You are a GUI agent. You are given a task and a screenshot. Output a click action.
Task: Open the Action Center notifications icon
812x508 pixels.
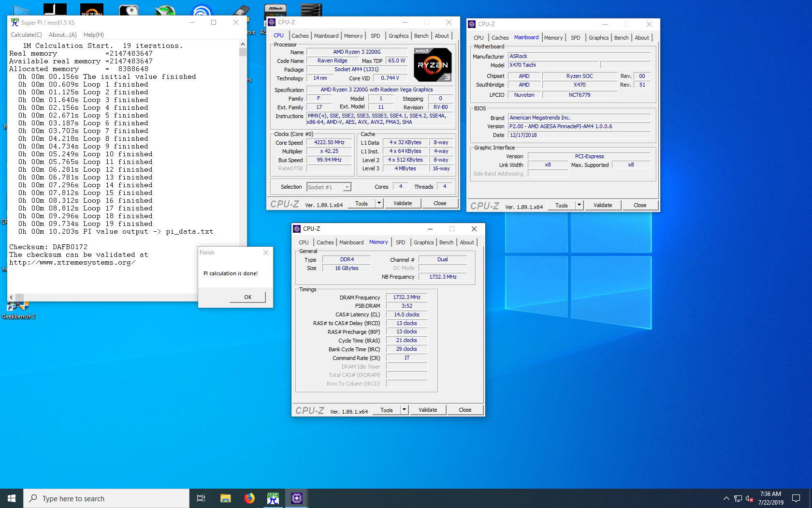tap(796, 498)
